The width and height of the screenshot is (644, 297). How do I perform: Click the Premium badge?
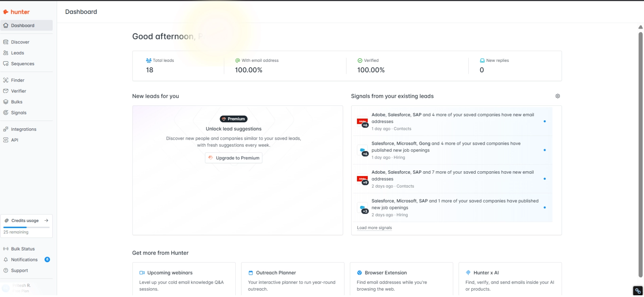click(234, 119)
